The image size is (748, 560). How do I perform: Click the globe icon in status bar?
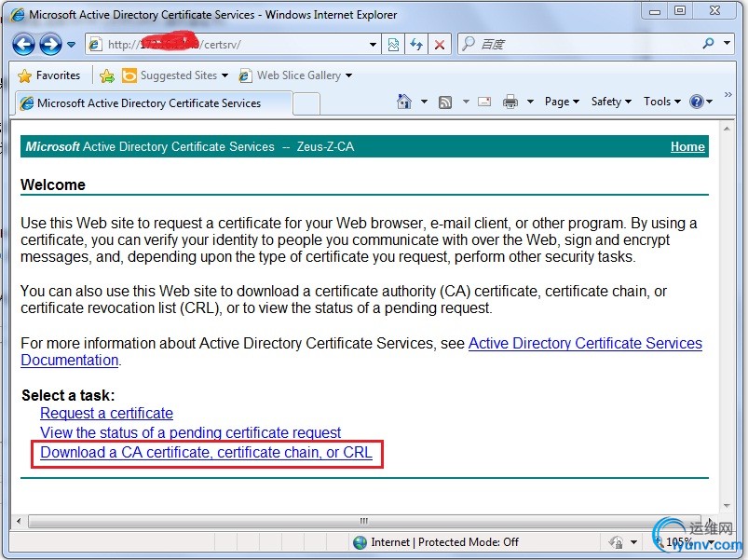[360, 542]
